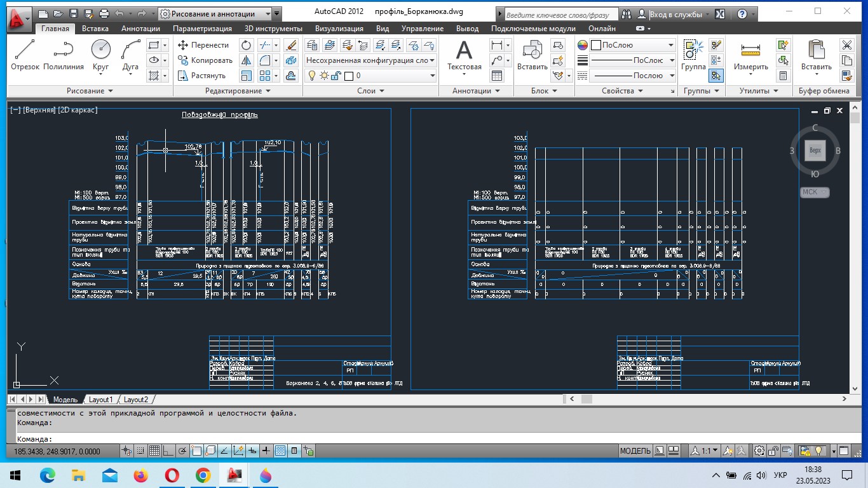Select the Полилиния polyline tool
Viewport: 868px width, 488px height.
pyautogui.click(x=64, y=55)
